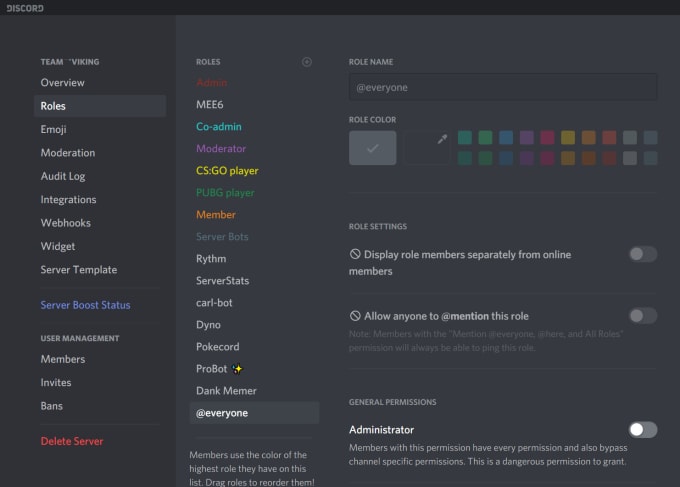This screenshot has width=680, height=487.
Task: Choose the purple color swatch in top row
Action: coord(526,138)
